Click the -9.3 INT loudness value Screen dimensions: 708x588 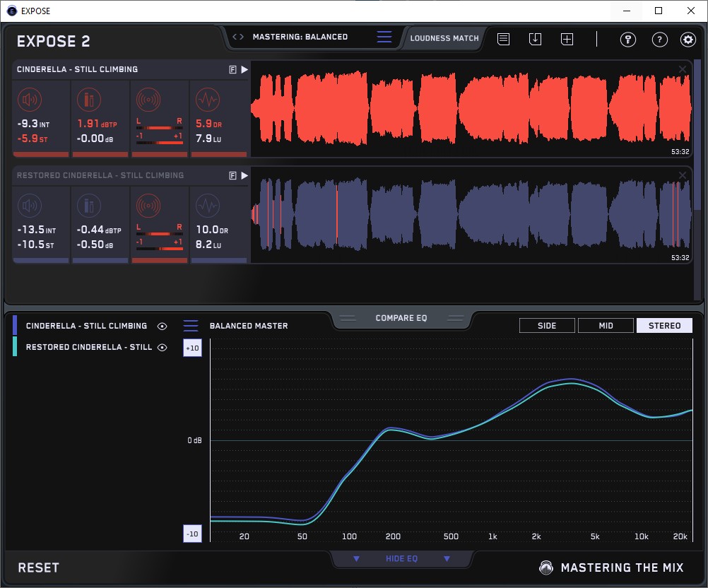[x=33, y=124]
